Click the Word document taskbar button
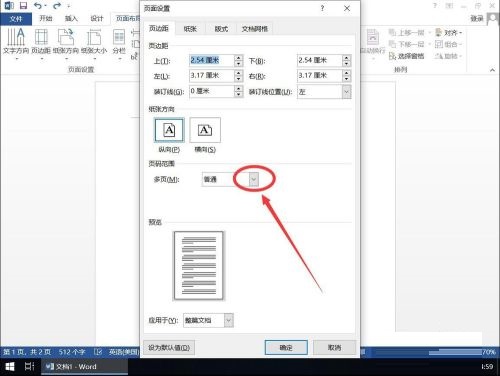The image size is (500, 376). (x=84, y=367)
